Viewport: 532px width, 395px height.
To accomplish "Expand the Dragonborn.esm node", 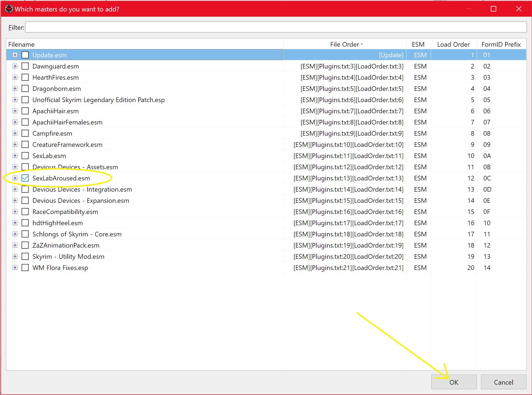I will click(x=15, y=88).
